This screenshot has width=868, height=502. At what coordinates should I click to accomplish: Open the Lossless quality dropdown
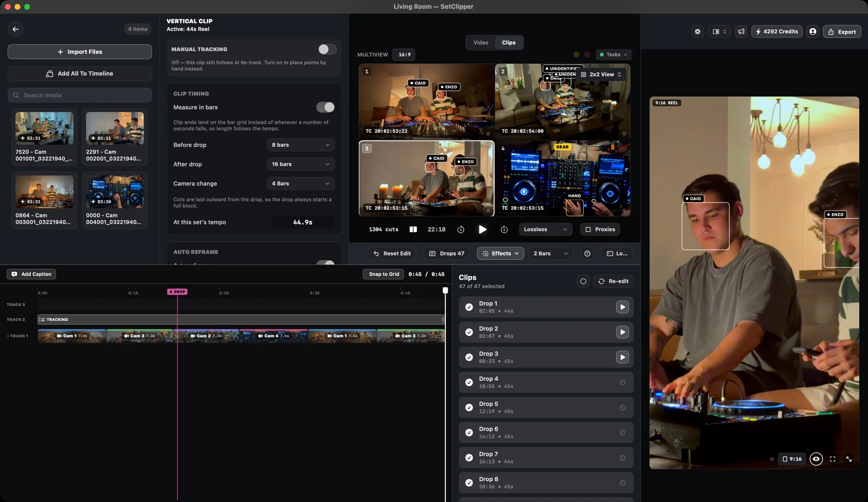(x=545, y=230)
